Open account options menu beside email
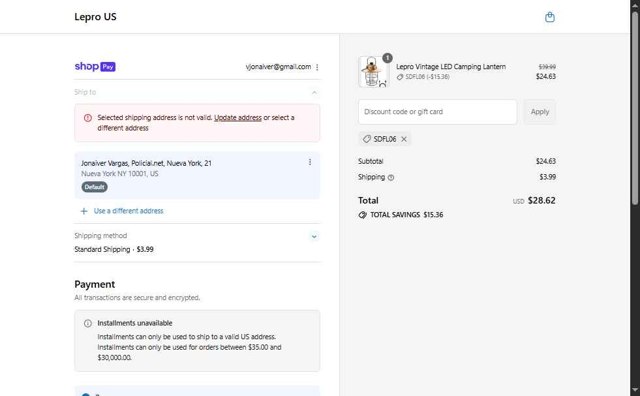Screen dimensions: 640x396 (317, 67)
